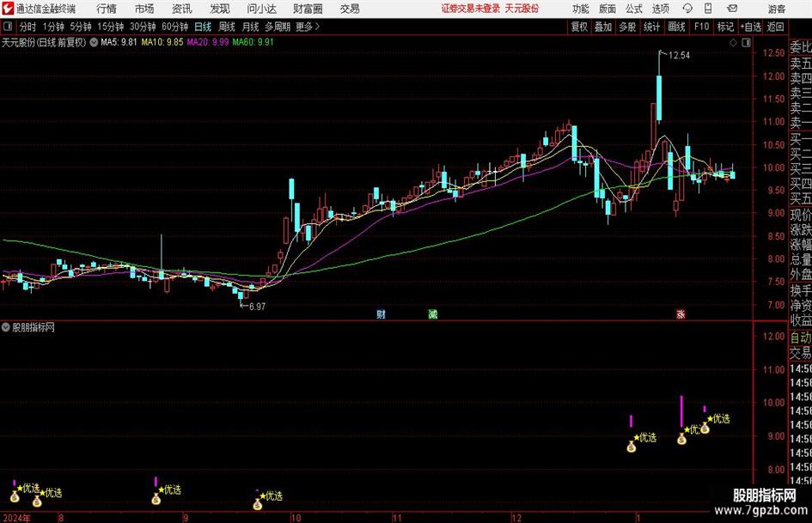This screenshot has width=812, height=523.
Task: Click the 6.97 low price label
Action: (258, 307)
